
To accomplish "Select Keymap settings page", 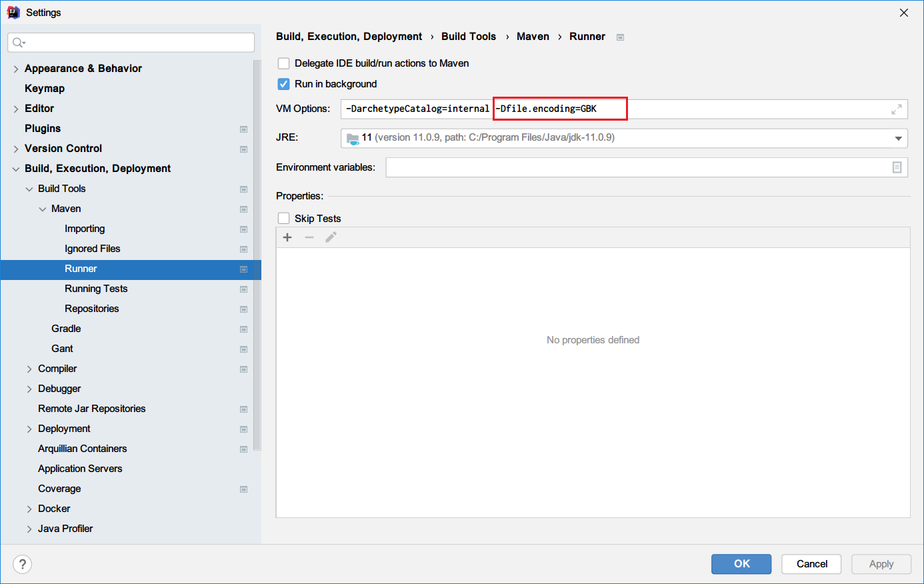I will pos(45,89).
